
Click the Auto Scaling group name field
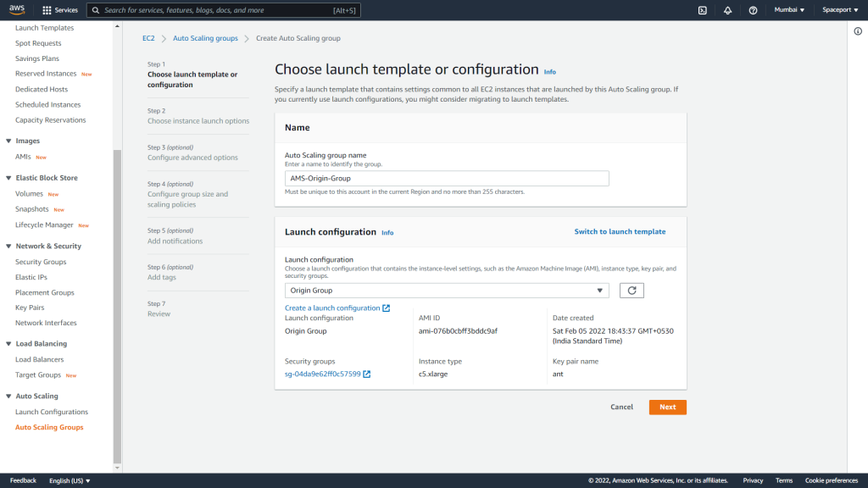(447, 178)
